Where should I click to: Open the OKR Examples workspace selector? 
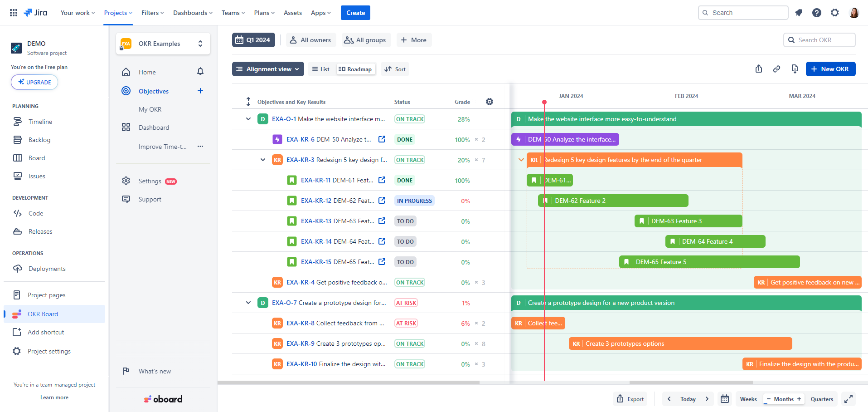[x=163, y=44]
